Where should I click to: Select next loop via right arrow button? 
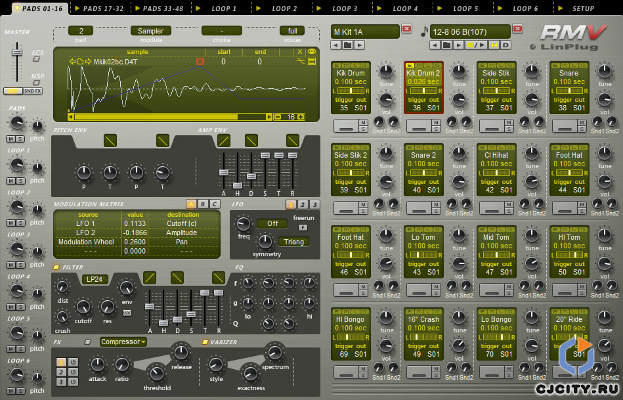[458, 45]
